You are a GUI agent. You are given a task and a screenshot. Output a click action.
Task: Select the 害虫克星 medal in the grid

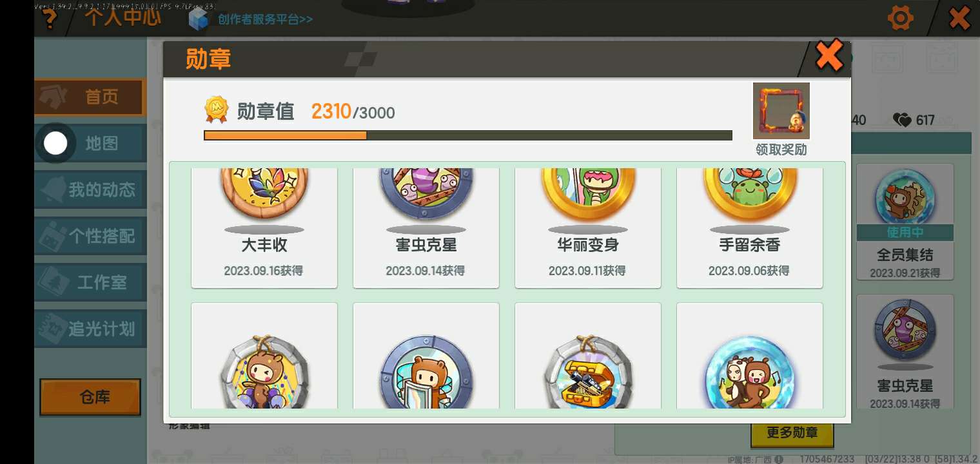click(426, 227)
